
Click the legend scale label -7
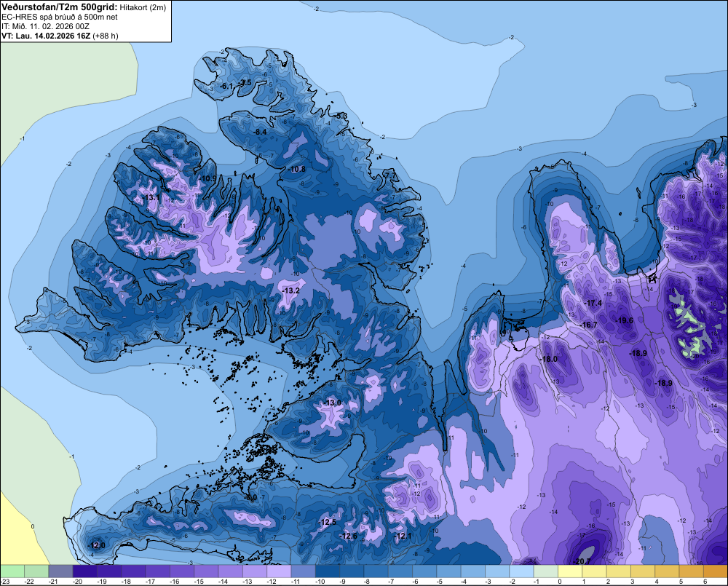[x=392, y=582]
